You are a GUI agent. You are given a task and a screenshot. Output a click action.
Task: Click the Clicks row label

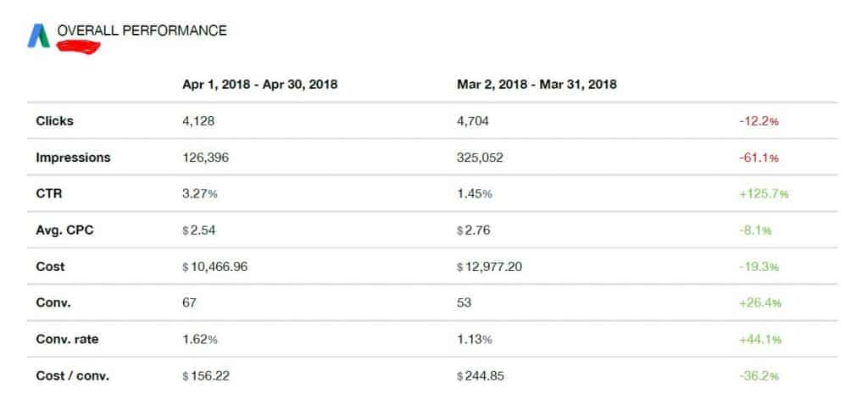(54, 120)
